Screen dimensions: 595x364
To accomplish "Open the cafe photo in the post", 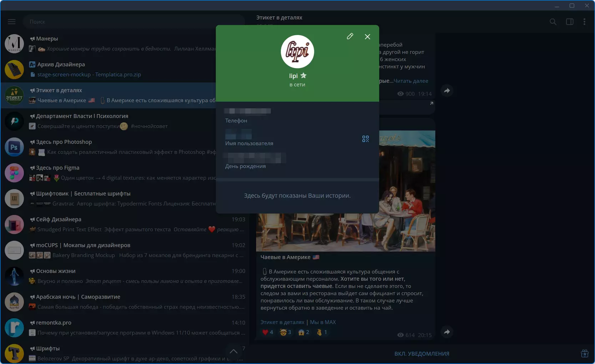I will tap(346, 191).
